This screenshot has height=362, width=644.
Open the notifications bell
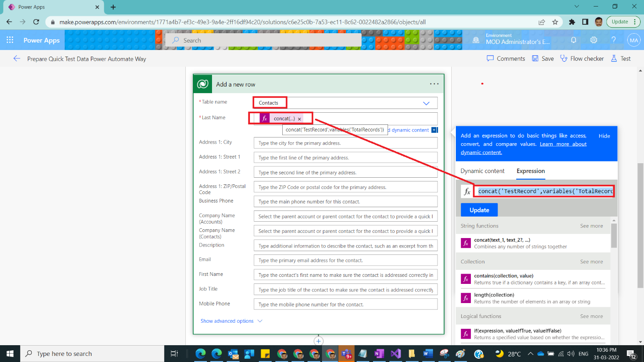573,40
